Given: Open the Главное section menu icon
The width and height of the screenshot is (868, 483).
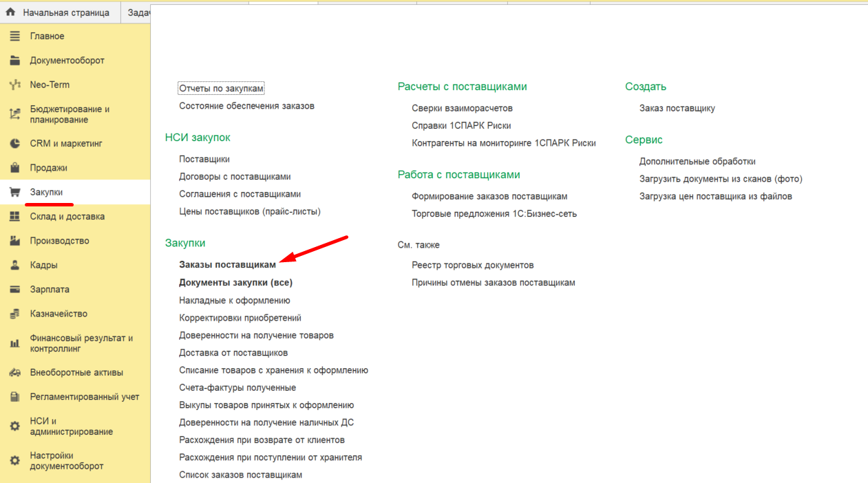Looking at the screenshot, I should [14, 36].
